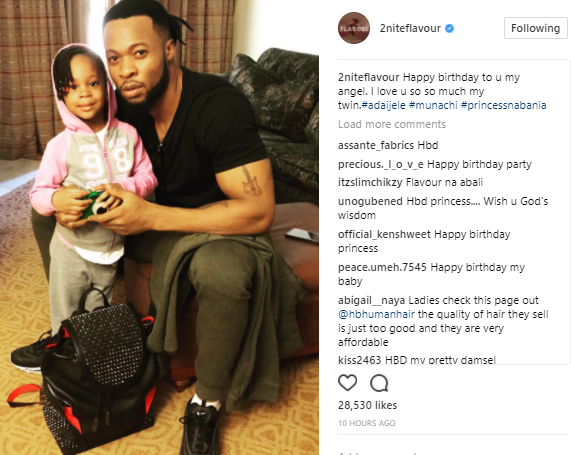This screenshot has height=455, width=571.
Task: Click the posted photo of man and child
Action: 160,227
